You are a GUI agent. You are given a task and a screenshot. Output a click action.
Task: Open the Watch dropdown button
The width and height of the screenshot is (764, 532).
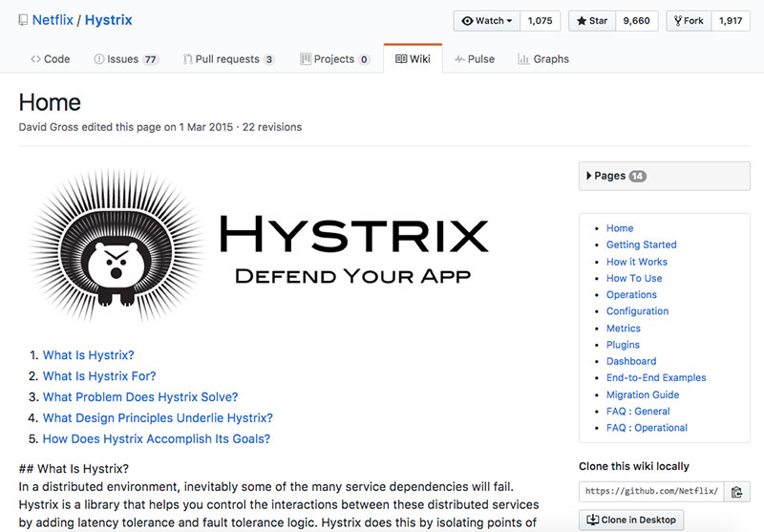(x=487, y=21)
